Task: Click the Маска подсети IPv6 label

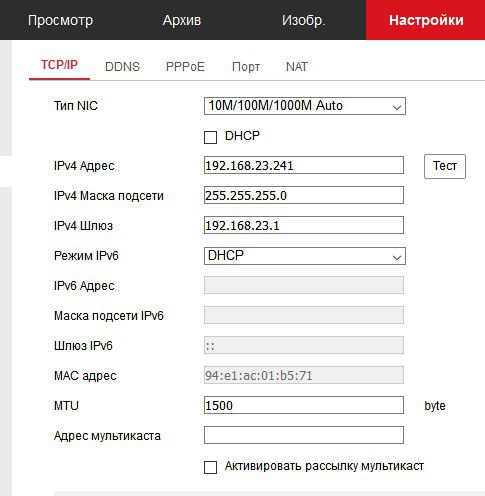Action: (x=109, y=316)
